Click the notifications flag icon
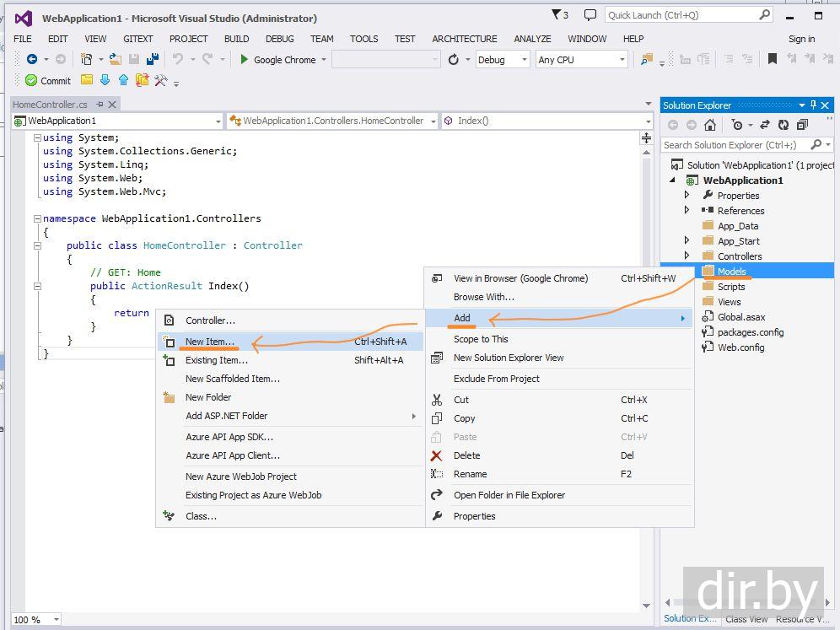This screenshot has height=630, width=840. [x=557, y=15]
